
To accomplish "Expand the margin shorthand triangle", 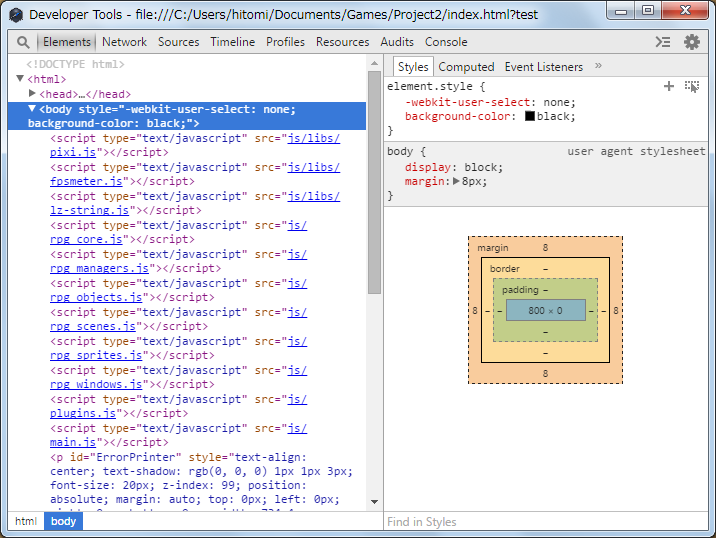I will (456, 181).
